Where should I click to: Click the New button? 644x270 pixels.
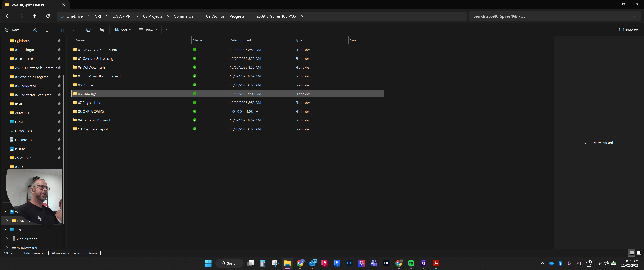point(14,30)
